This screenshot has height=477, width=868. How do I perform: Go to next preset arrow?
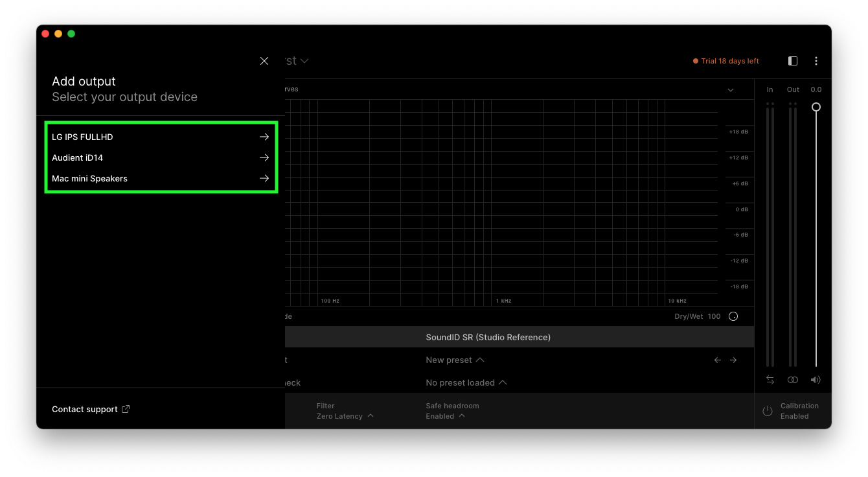pos(733,360)
